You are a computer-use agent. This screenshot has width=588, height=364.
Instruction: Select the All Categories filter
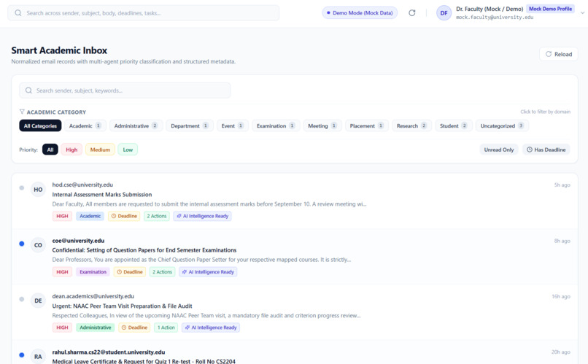[x=40, y=125]
